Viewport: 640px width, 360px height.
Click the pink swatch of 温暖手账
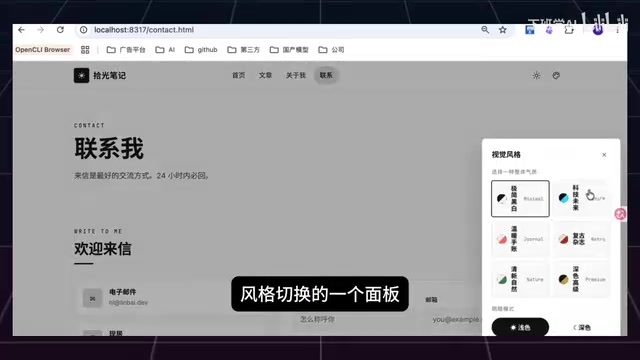click(502, 239)
